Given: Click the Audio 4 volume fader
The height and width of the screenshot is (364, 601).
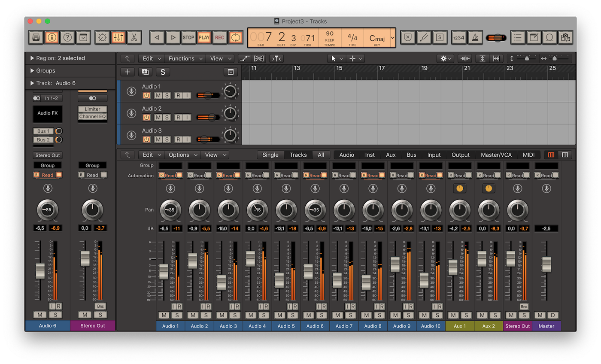Looking at the screenshot, I should point(250,258).
